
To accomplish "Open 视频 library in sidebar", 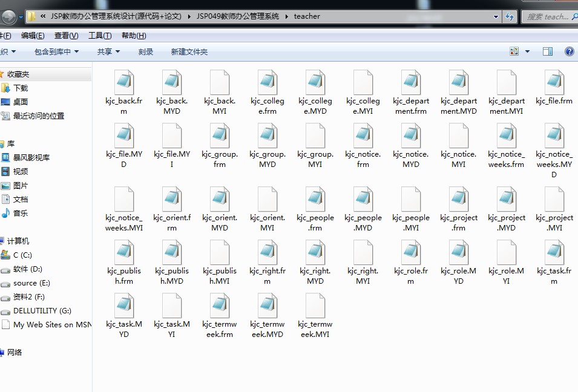I will tap(21, 171).
